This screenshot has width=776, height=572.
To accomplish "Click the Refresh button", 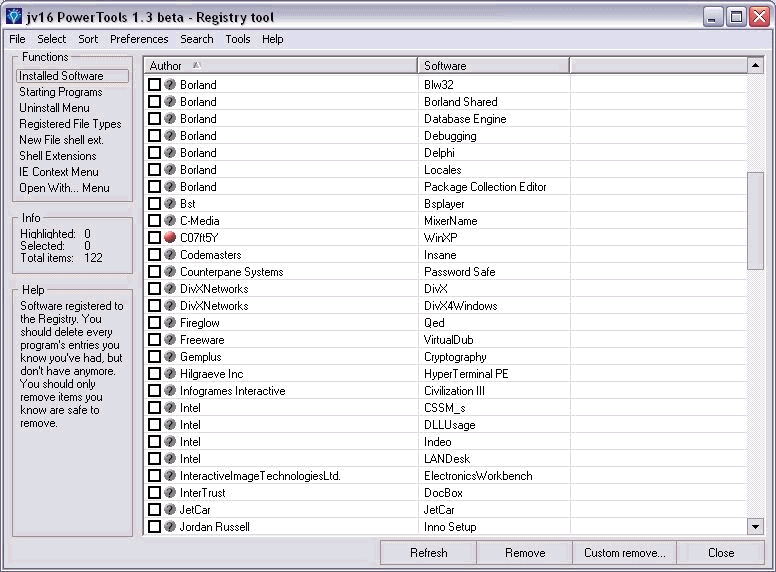I will click(x=429, y=553).
